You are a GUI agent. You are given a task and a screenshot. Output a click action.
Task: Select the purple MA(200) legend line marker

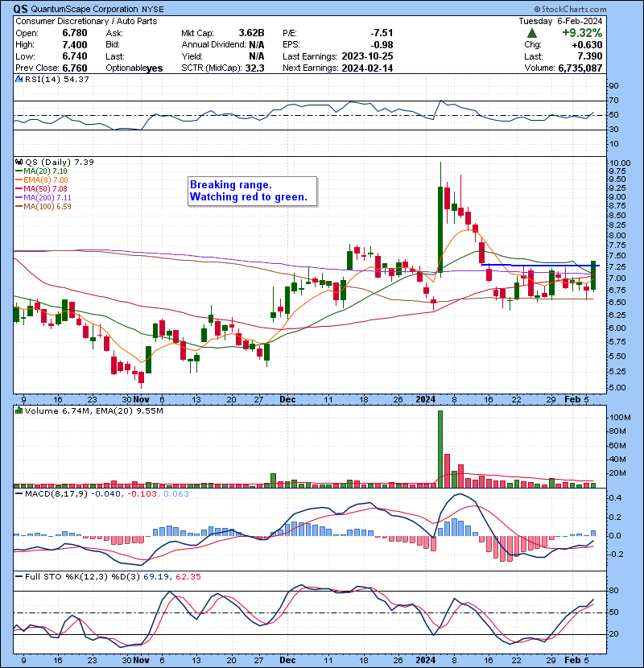[19, 198]
